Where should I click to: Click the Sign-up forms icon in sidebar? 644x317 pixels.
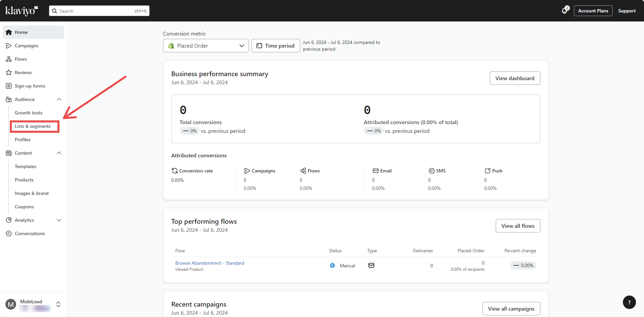(9, 86)
